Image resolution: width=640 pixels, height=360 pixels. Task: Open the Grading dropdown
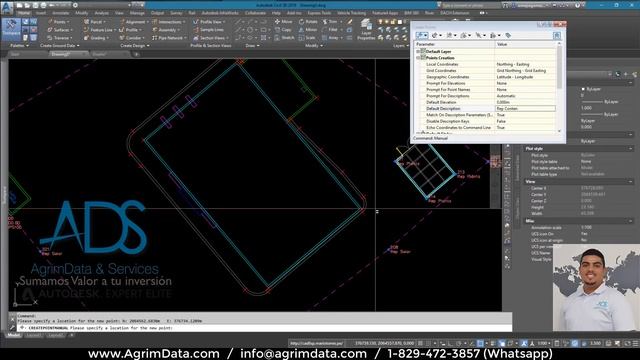tap(96, 38)
